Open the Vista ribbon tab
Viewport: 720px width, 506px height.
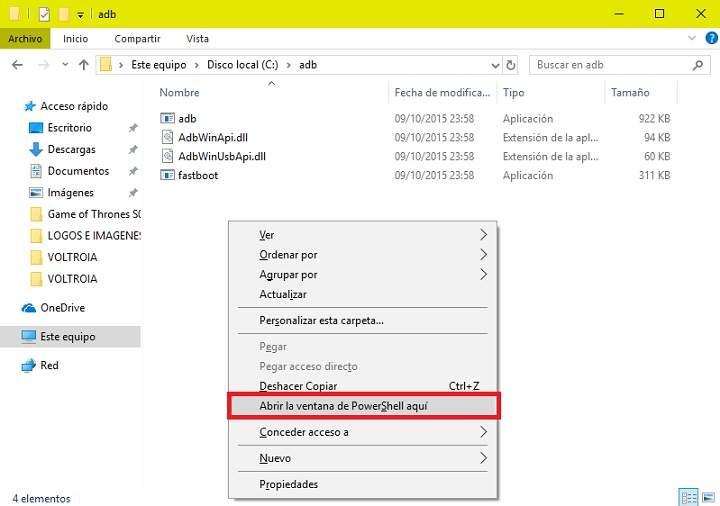click(x=197, y=39)
